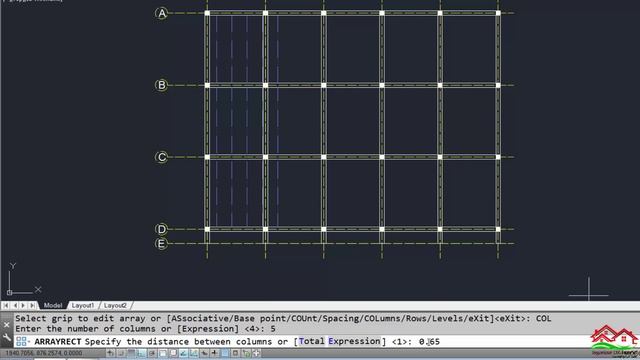The image size is (640, 360).
Task: Select grid bubble D
Action: (x=161, y=229)
